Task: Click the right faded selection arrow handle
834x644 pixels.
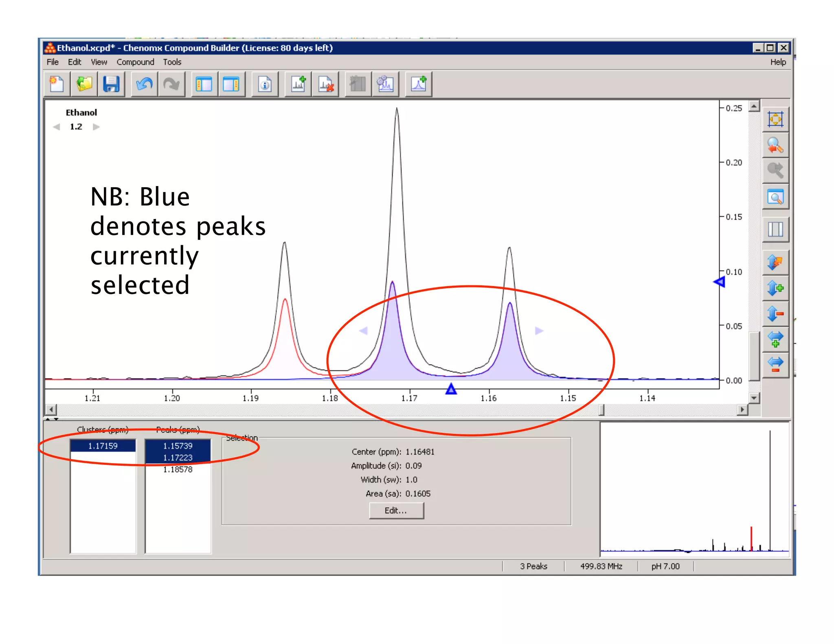Action: point(539,331)
